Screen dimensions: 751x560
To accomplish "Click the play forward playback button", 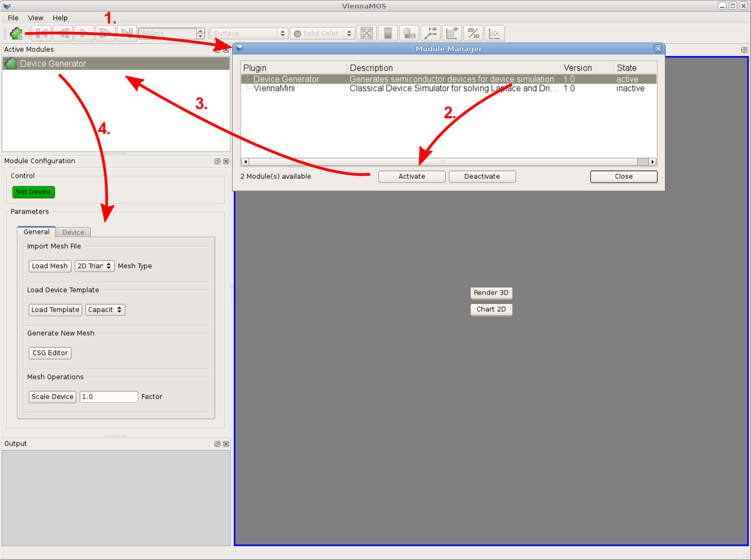I will [84, 33].
